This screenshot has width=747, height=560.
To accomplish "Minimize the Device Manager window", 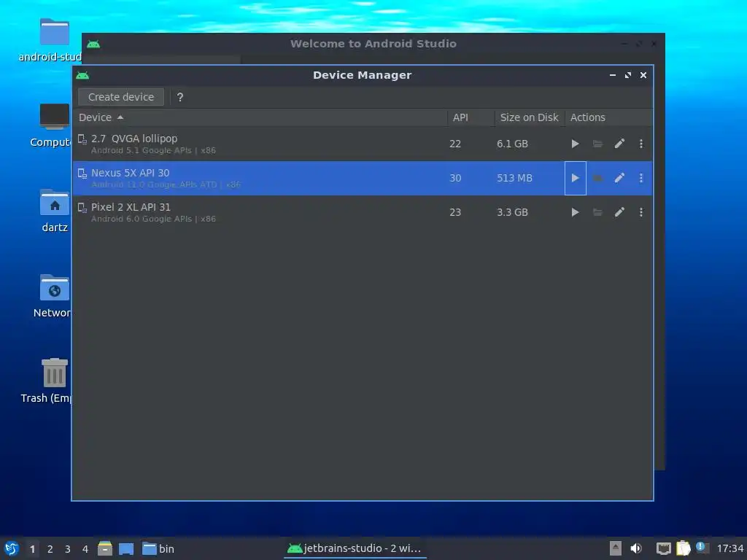I will click(613, 75).
